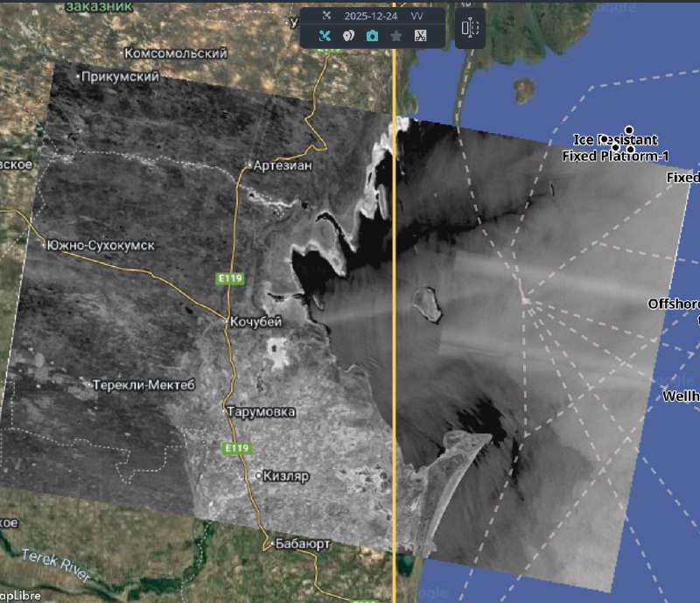Click the teal satellite icon in toolbar

[325, 36]
